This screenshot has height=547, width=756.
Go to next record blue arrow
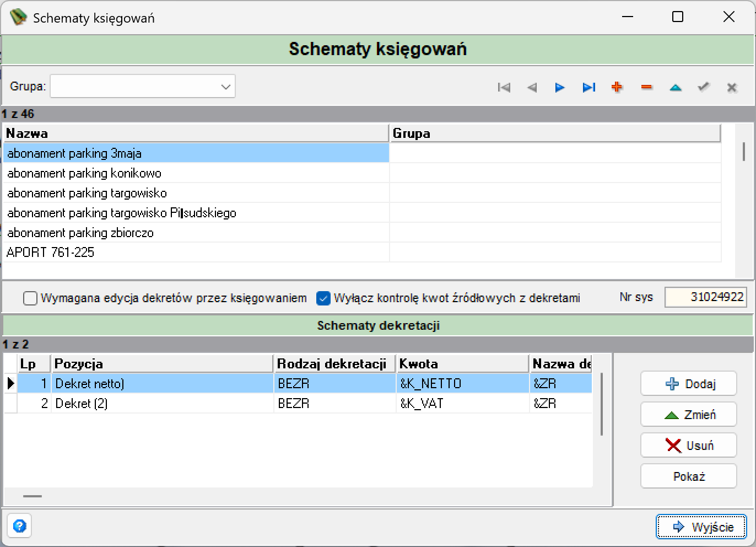pos(560,87)
